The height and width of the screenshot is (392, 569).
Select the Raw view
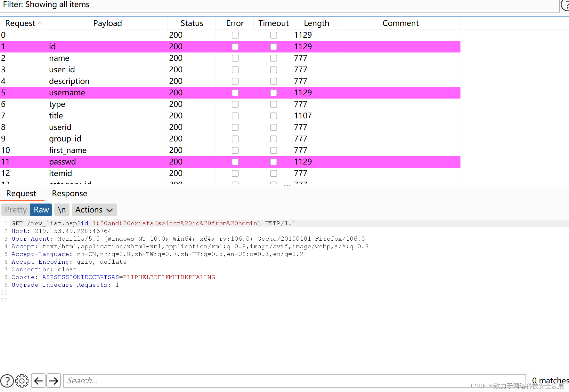pyautogui.click(x=41, y=210)
